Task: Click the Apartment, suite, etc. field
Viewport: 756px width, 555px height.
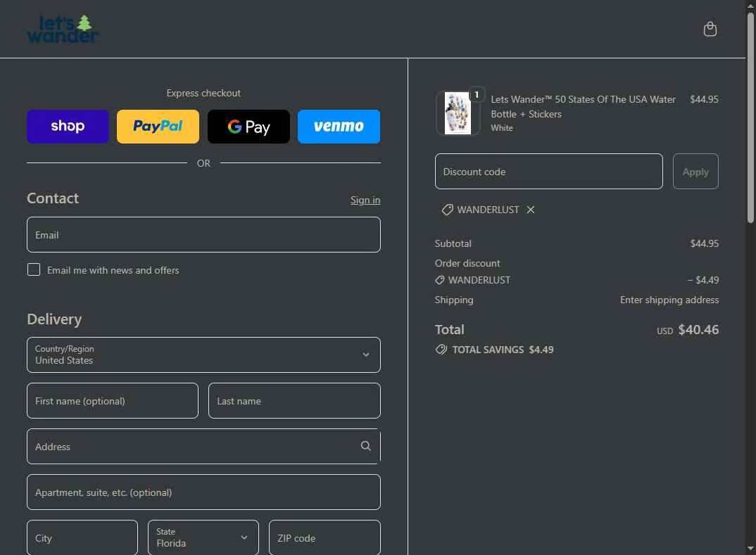Action: click(203, 492)
